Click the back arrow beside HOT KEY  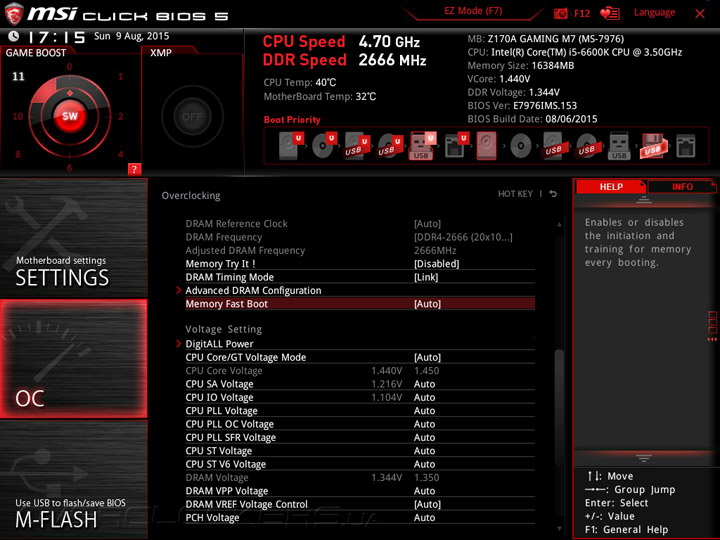tap(553, 194)
